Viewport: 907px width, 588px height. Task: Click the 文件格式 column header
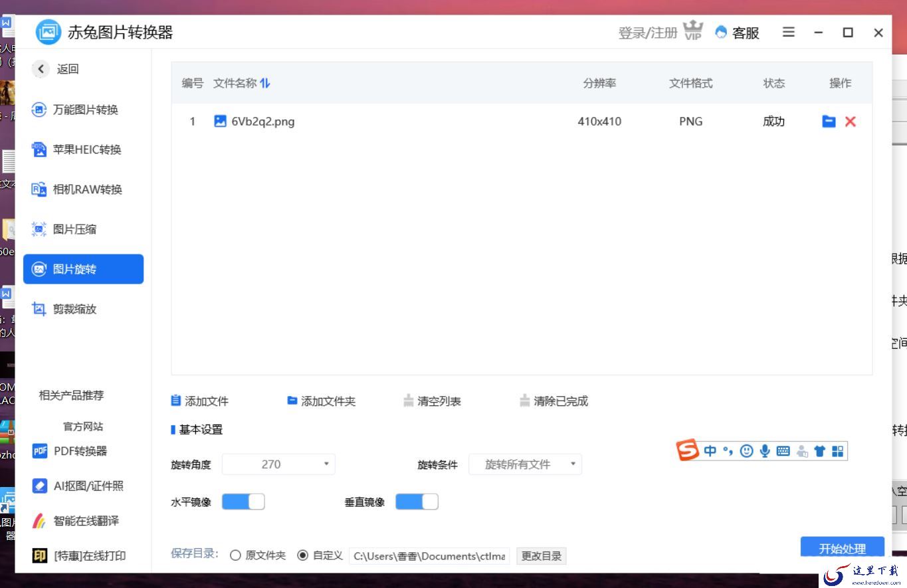pos(691,83)
